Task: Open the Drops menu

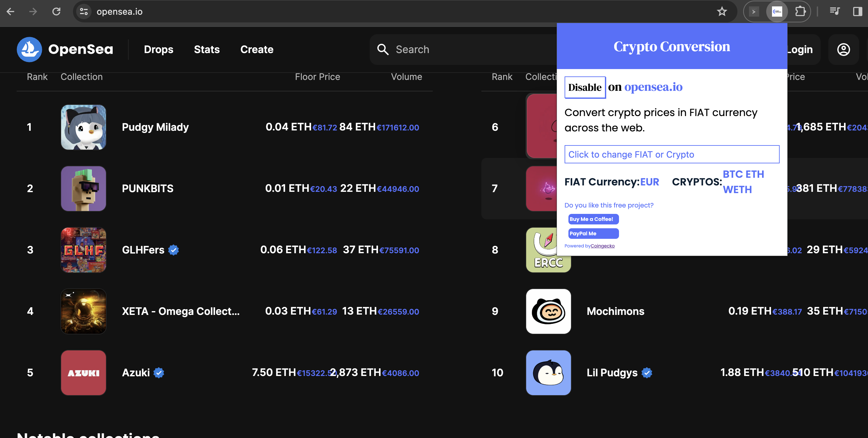Action: pos(158,49)
